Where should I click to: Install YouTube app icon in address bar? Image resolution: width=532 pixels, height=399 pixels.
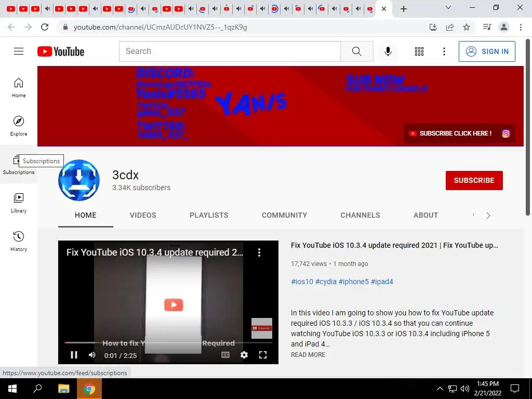point(433,27)
